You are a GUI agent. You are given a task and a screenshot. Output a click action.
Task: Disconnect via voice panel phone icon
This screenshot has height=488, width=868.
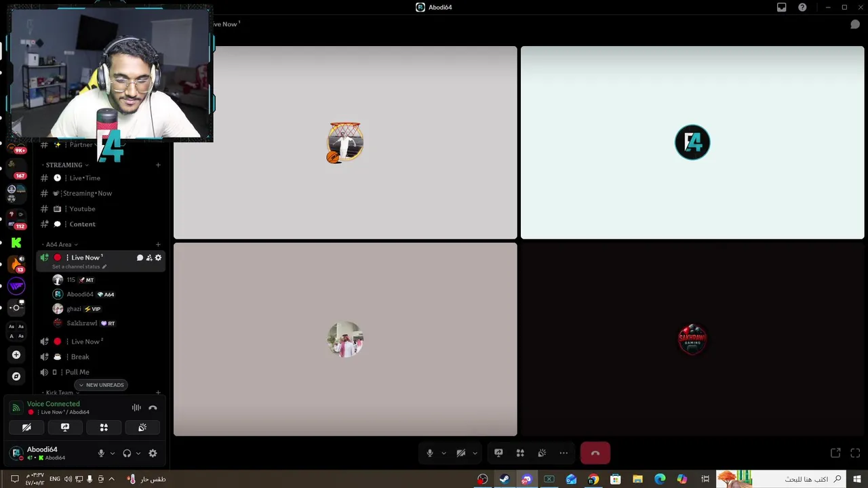pos(153,407)
